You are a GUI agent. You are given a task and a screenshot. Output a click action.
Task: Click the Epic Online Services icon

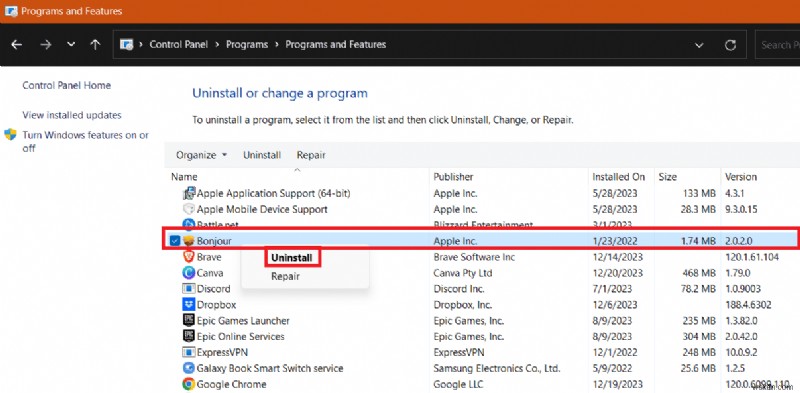189,336
